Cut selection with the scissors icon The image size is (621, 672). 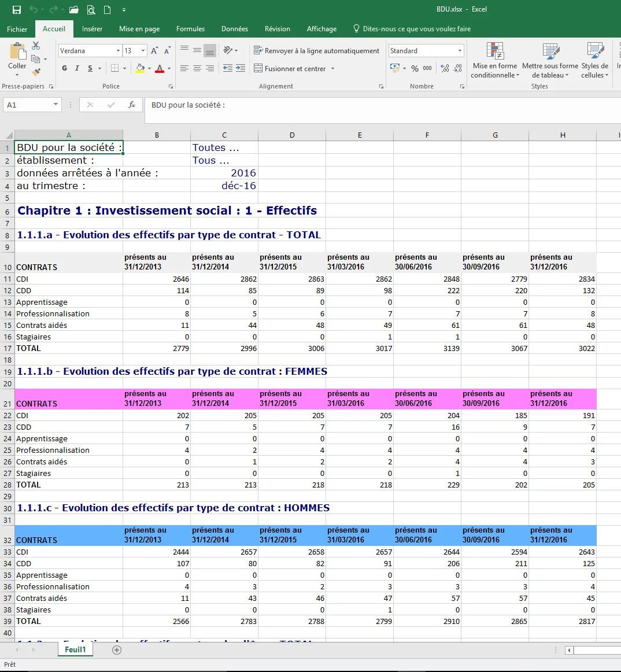tap(36, 46)
